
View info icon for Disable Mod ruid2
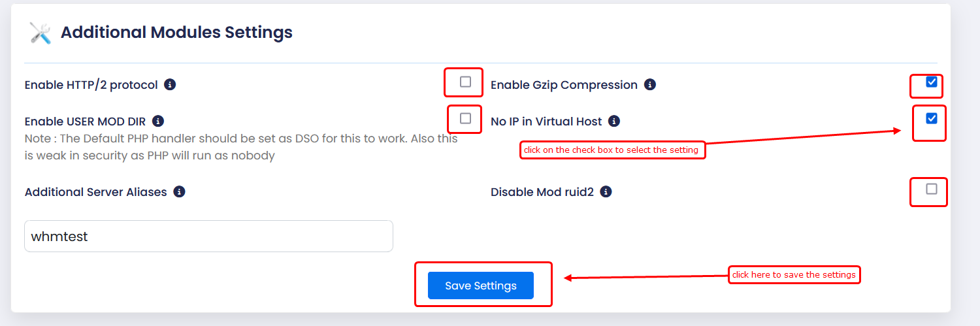(x=606, y=191)
